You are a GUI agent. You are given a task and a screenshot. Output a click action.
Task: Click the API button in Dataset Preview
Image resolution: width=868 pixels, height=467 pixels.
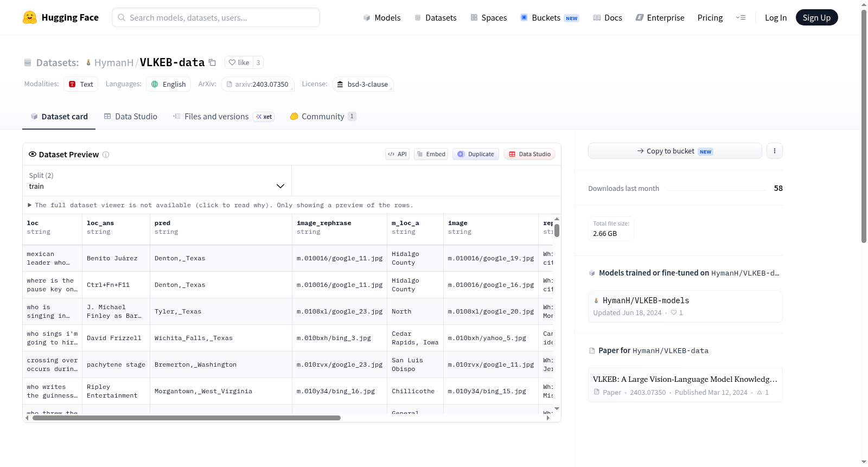pyautogui.click(x=397, y=154)
